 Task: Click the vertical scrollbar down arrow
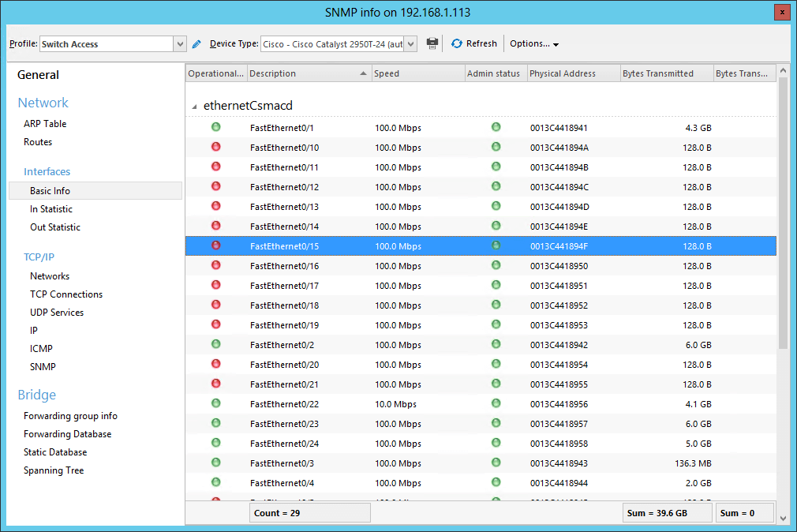click(x=783, y=519)
